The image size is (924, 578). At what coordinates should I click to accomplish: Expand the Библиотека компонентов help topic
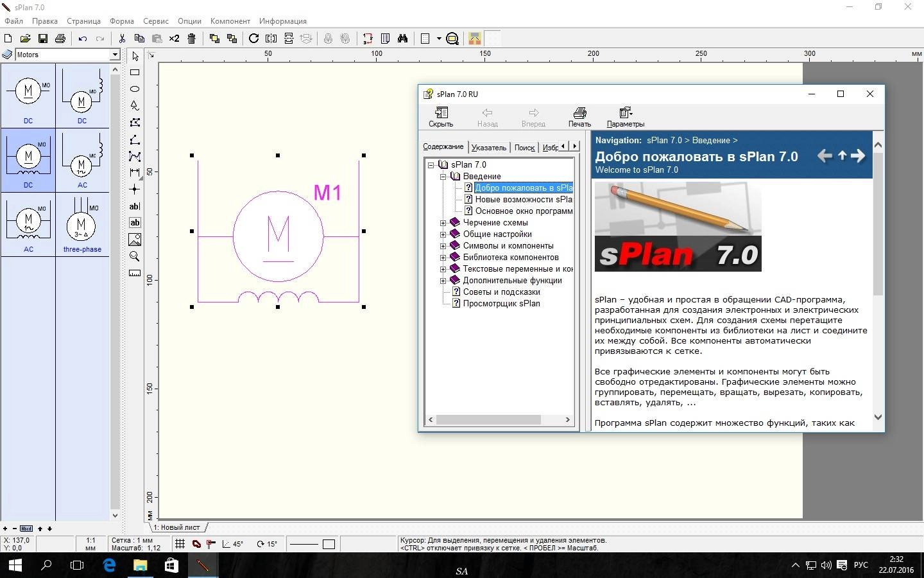(x=443, y=258)
